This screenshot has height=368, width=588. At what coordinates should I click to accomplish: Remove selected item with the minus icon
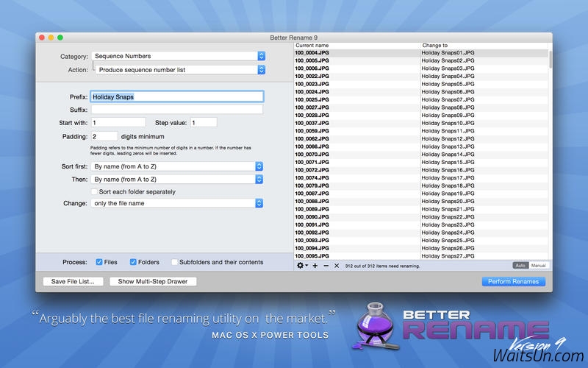(x=326, y=266)
